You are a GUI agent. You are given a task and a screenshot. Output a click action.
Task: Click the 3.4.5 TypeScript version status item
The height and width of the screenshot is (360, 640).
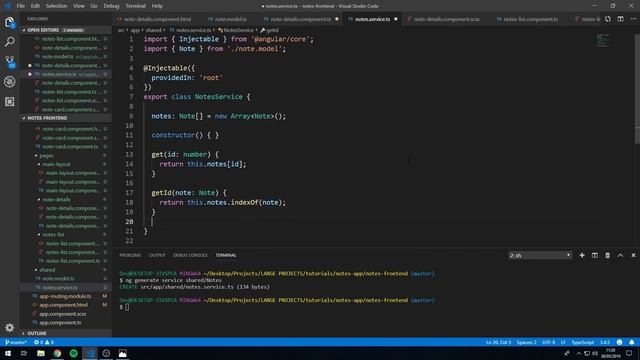[604, 342]
